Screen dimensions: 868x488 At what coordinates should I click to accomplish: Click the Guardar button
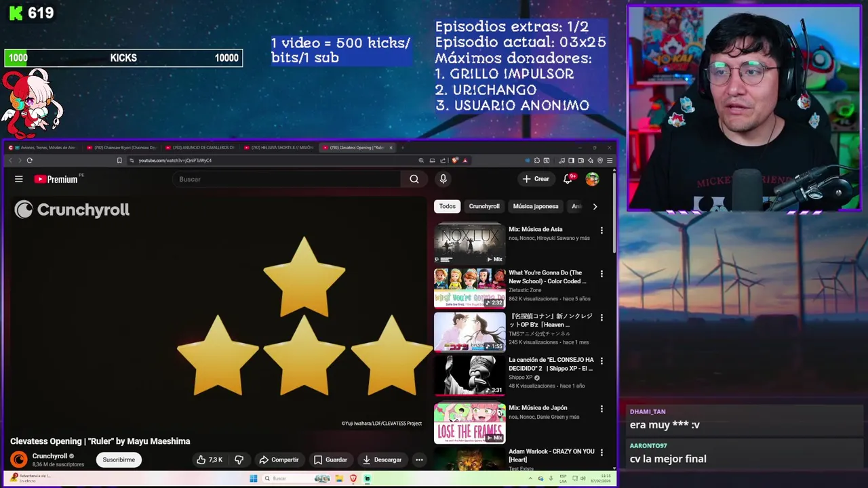coord(330,460)
